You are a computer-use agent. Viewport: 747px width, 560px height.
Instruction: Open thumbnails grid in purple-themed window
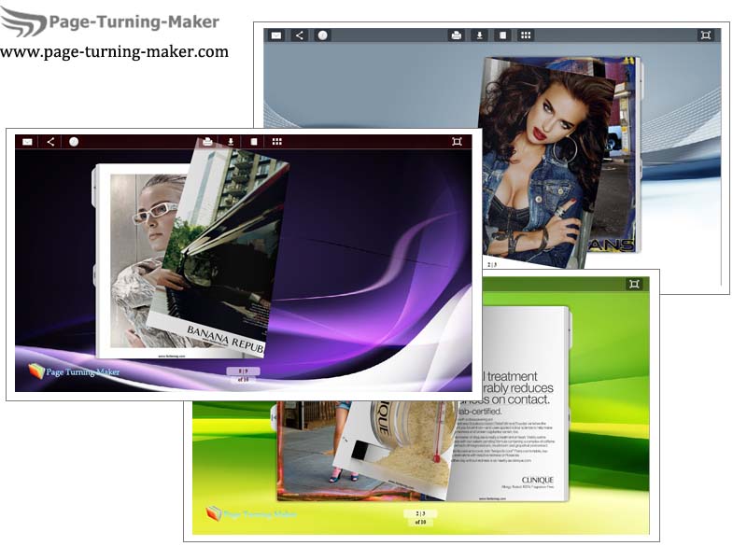click(x=276, y=142)
